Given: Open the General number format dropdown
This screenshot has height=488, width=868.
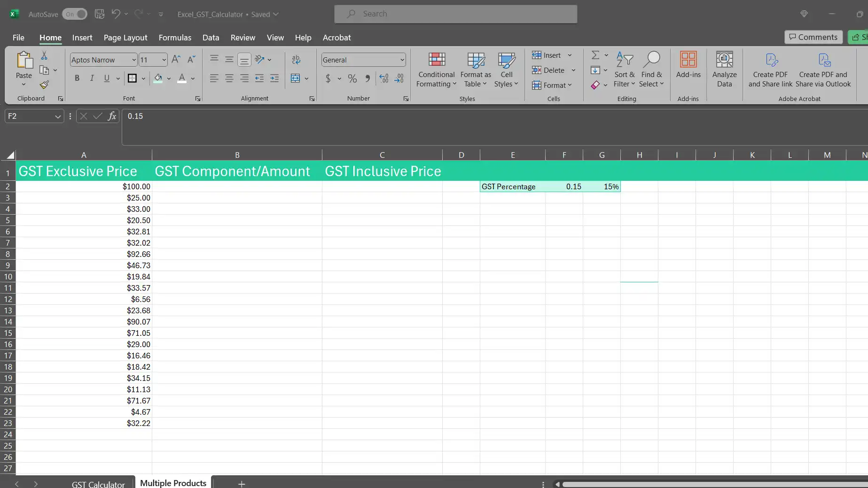Looking at the screenshot, I should click(402, 60).
